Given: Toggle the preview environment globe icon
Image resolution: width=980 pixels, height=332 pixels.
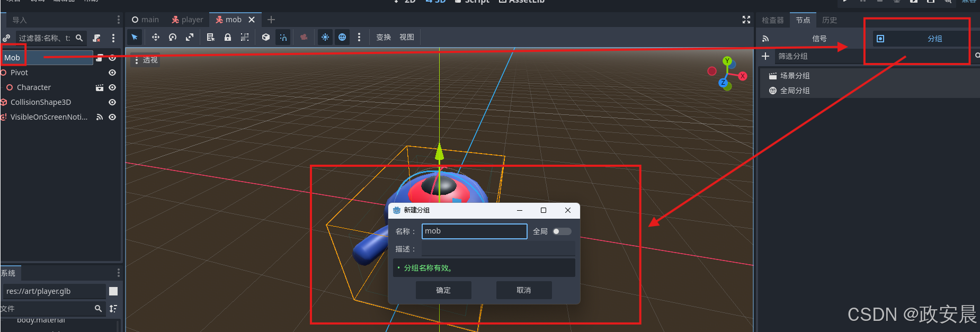Looking at the screenshot, I should pos(342,37).
